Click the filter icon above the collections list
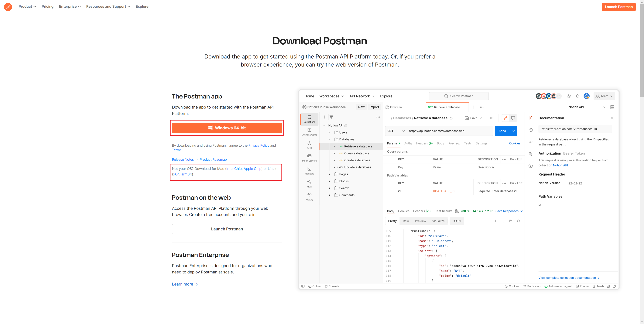Viewport: 644px width, 324px height. [331, 117]
